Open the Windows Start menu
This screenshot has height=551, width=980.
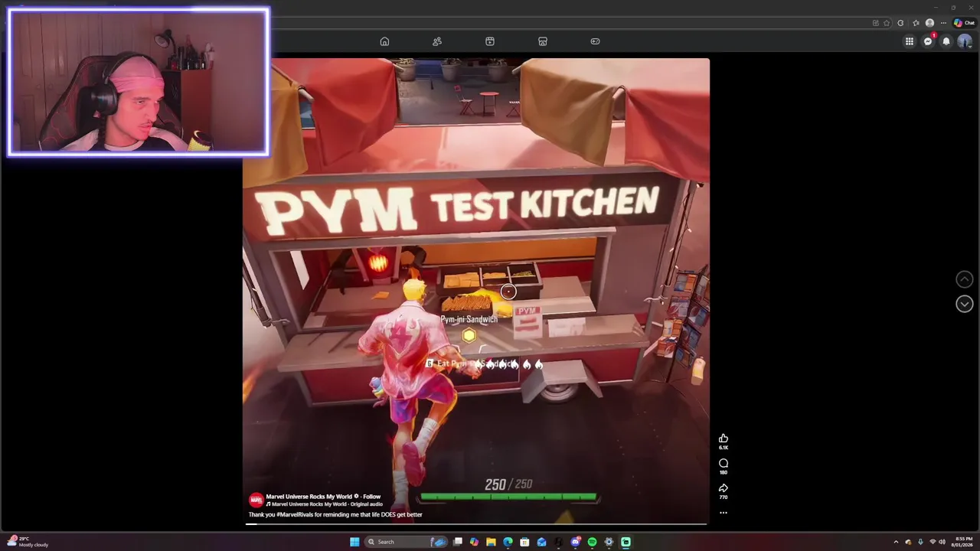(354, 542)
